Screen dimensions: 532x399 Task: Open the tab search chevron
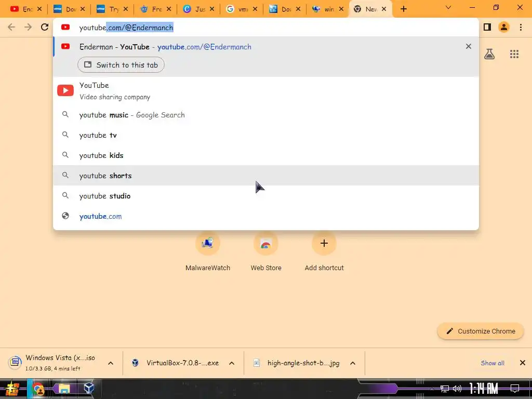(x=448, y=7)
